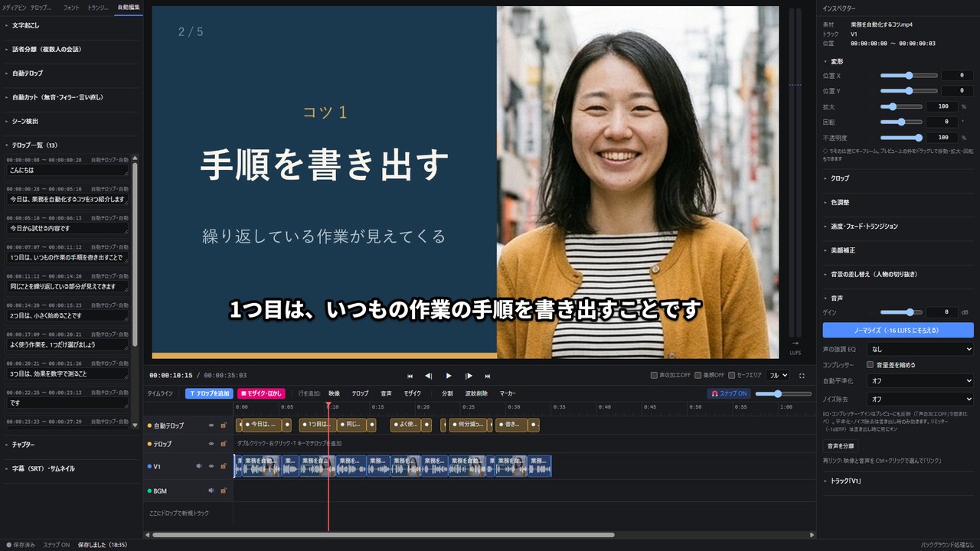Screen dimensions: 980x551
Task: Open the 自動平準化 dropdown
Action: point(920,380)
